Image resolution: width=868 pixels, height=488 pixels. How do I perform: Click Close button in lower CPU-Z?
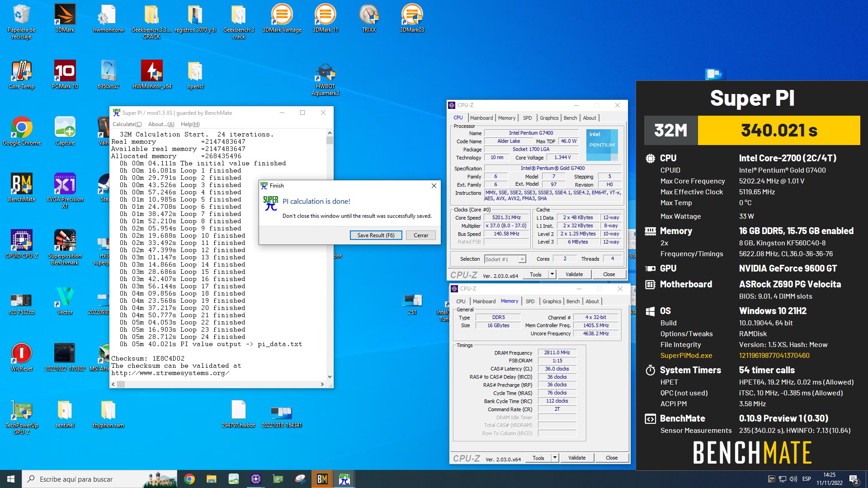coord(612,458)
